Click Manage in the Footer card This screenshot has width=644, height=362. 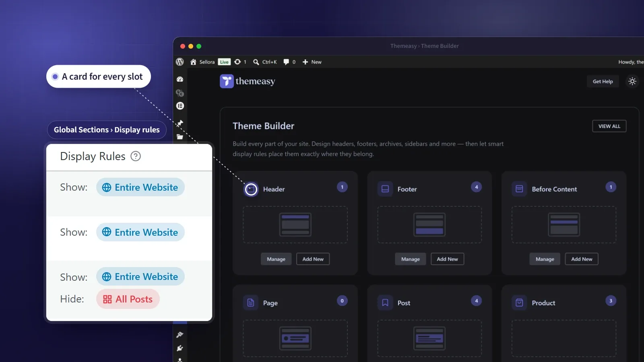(x=411, y=259)
